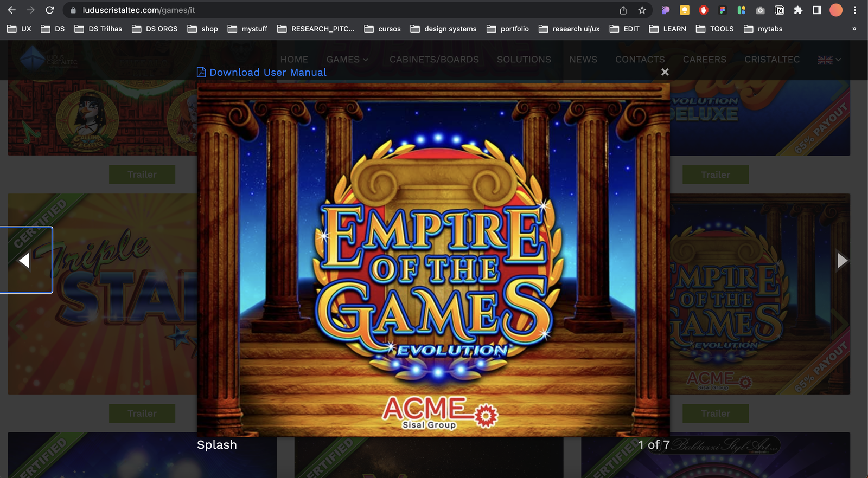Open the NEWS menu item
The image size is (868, 478).
click(x=583, y=60)
